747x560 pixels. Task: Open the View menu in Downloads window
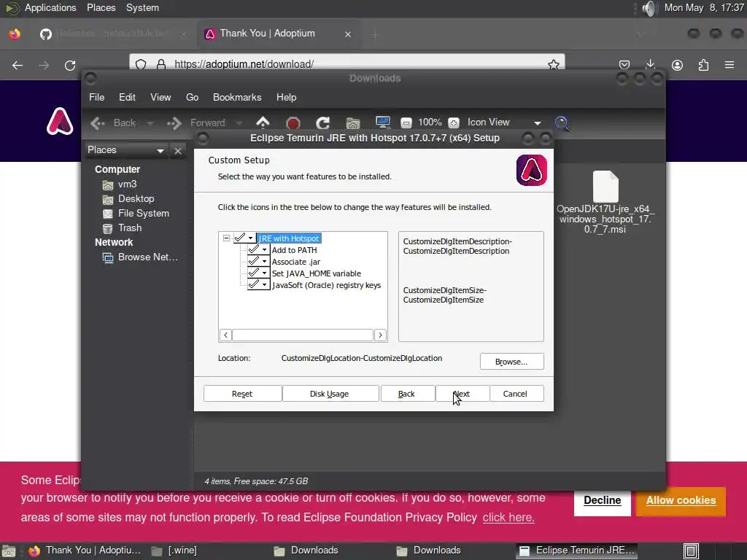click(160, 97)
